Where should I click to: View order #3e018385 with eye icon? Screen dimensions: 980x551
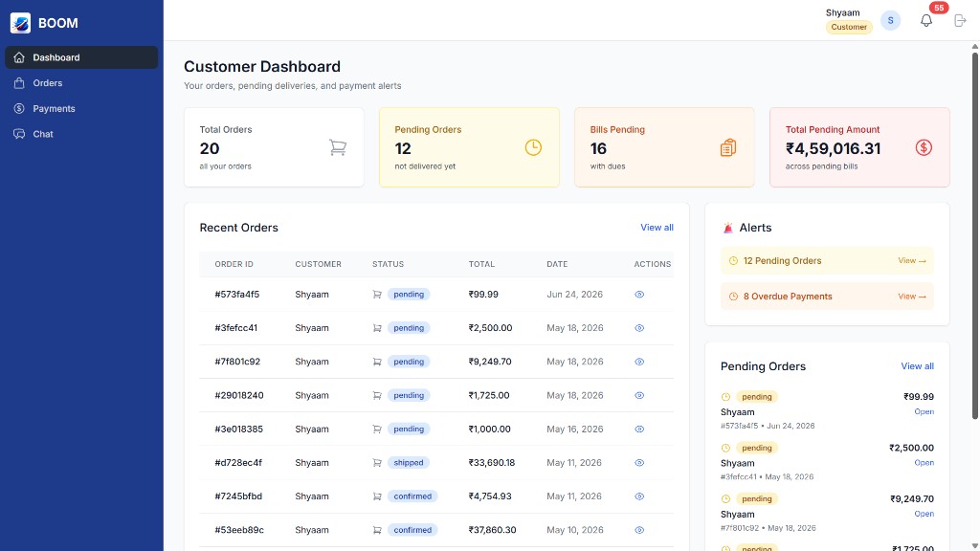(x=639, y=430)
